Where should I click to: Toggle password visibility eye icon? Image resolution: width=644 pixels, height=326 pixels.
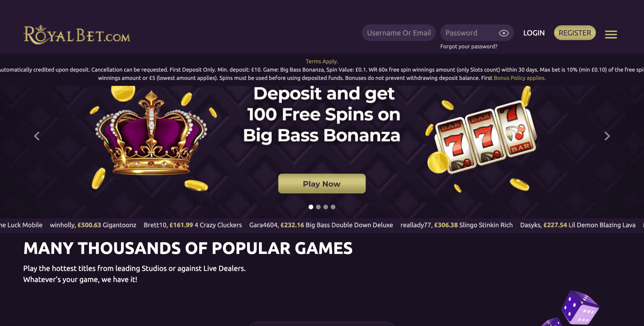coord(504,33)
